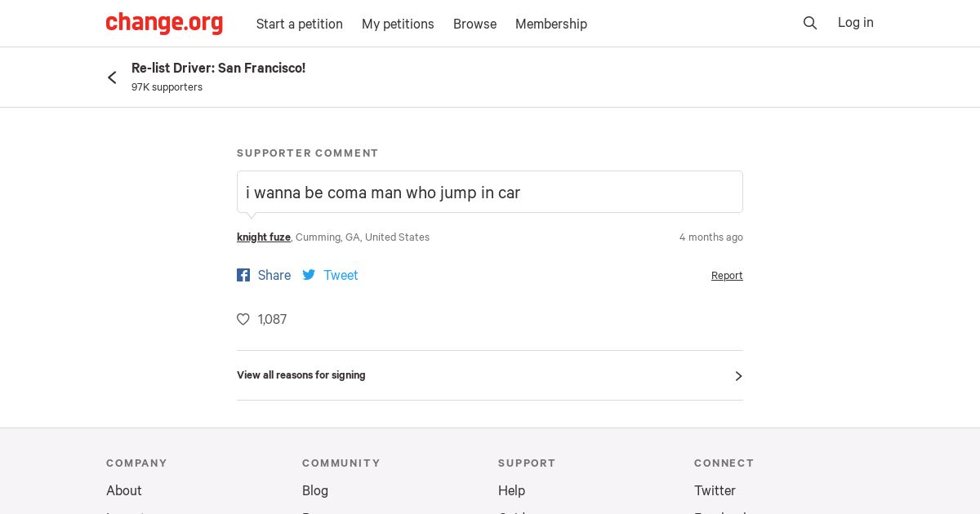Visit the Blog footer link
The height and width of the screenshot is (514, 980).
tap(315, 490)
